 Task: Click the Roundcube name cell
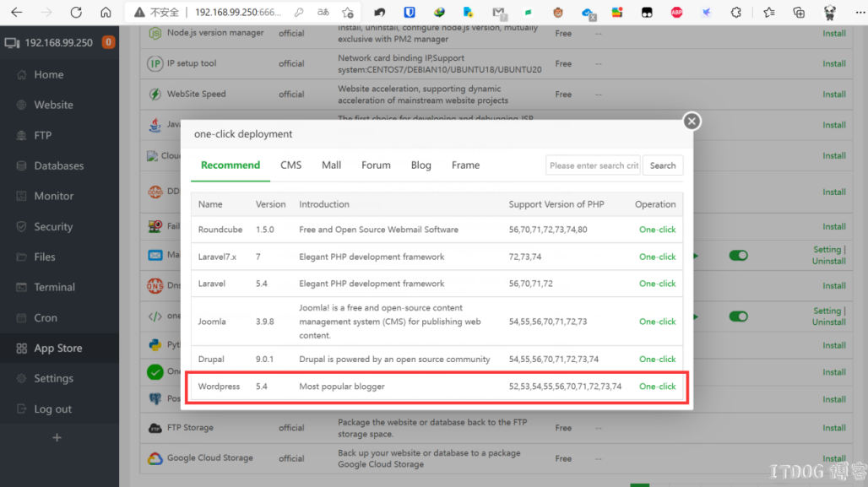point(220,230)
